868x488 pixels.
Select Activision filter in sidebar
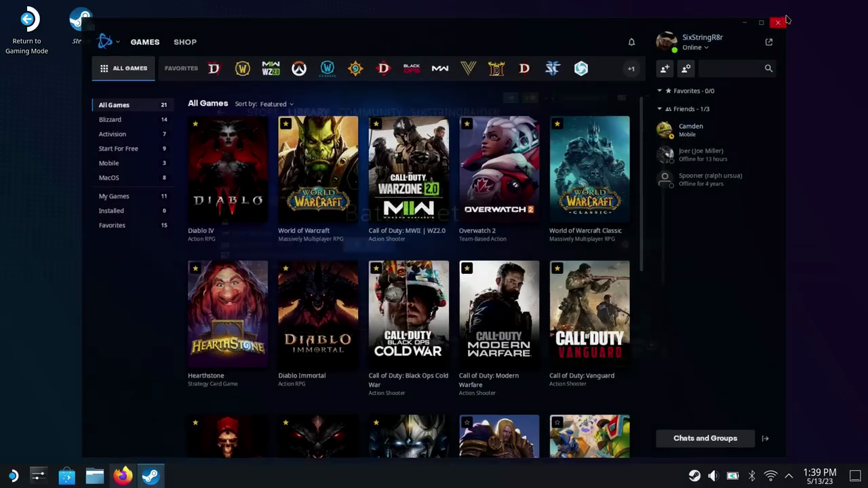pos(132,134)
